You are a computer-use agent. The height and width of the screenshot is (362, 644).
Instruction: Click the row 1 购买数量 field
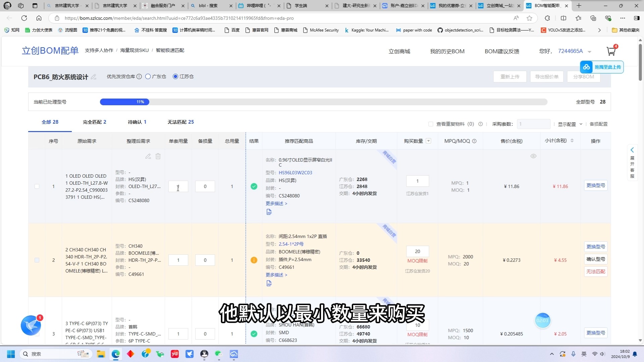tap(417, 181)
